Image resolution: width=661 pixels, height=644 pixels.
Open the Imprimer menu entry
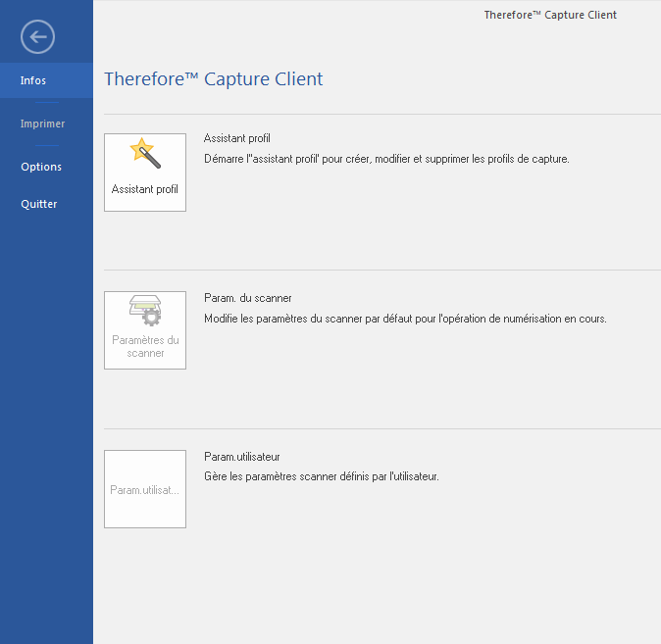coord(43,124)
